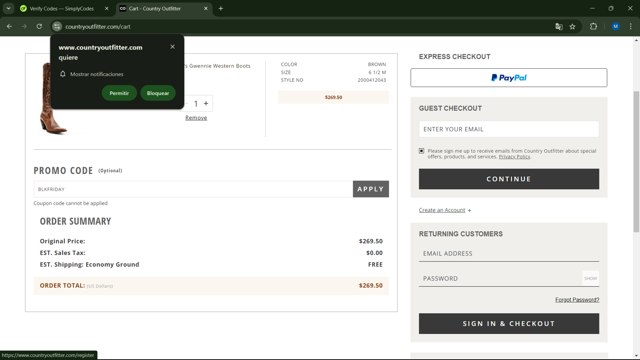The image size is (640, 360).
Task: Click Sign In & Checkout
Action: [509, 324]
